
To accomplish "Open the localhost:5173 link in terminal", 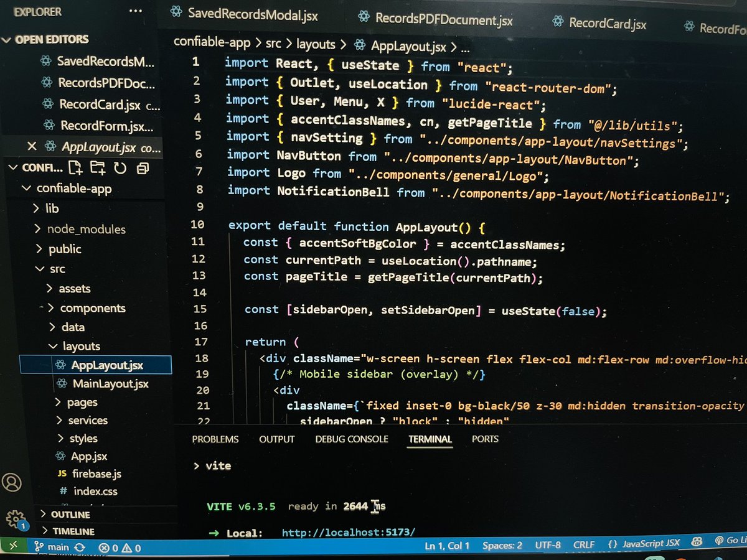I will pos(348,532).
